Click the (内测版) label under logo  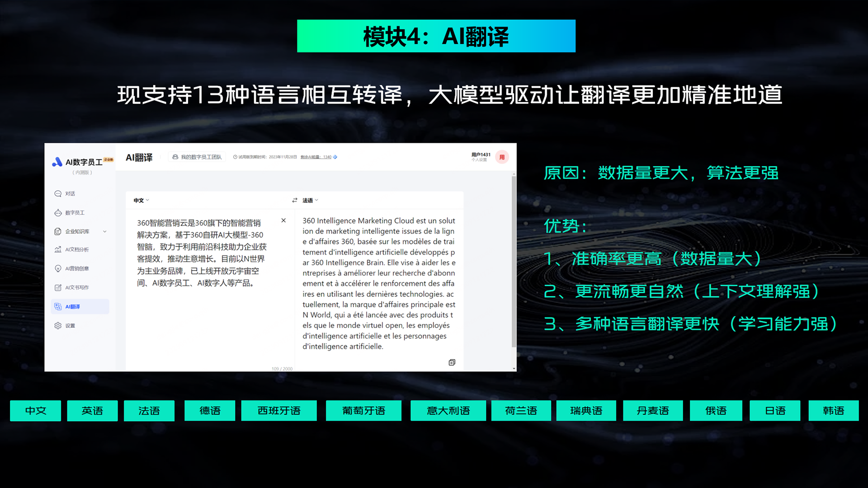click(x=82, y=173)
